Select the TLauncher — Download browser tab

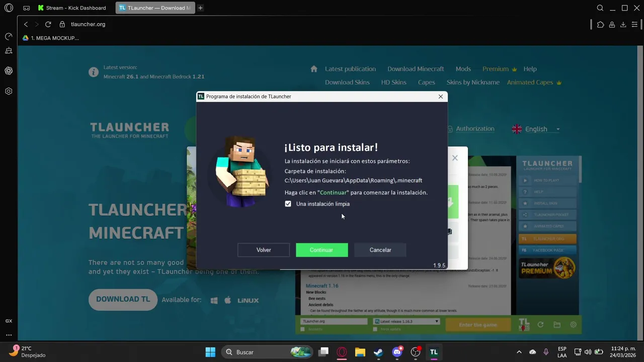(155, 8)
